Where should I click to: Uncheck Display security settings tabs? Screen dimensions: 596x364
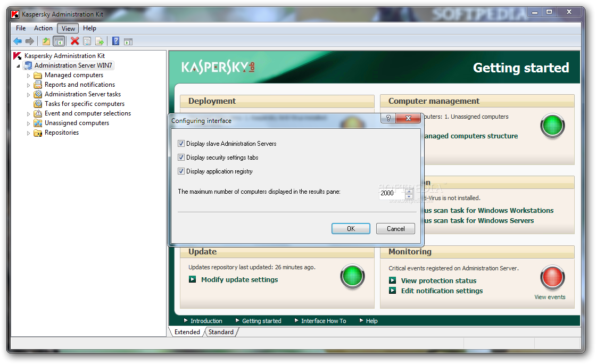181,158
